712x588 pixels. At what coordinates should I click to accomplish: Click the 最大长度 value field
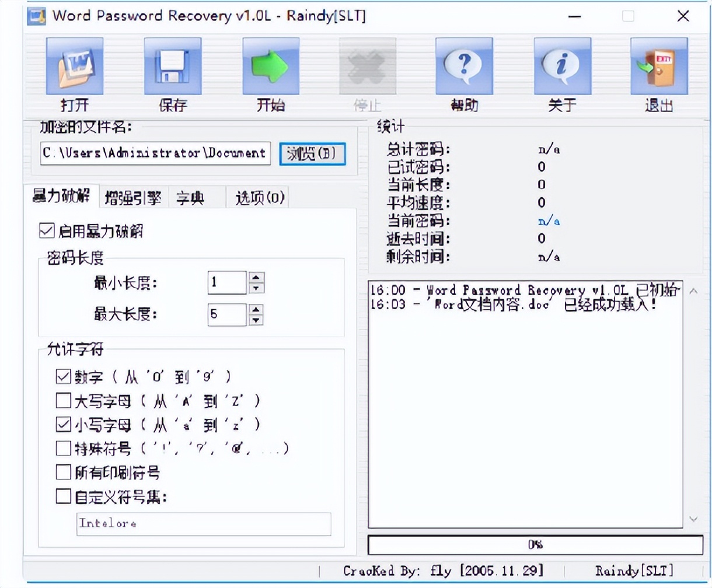tap(227, 314)
